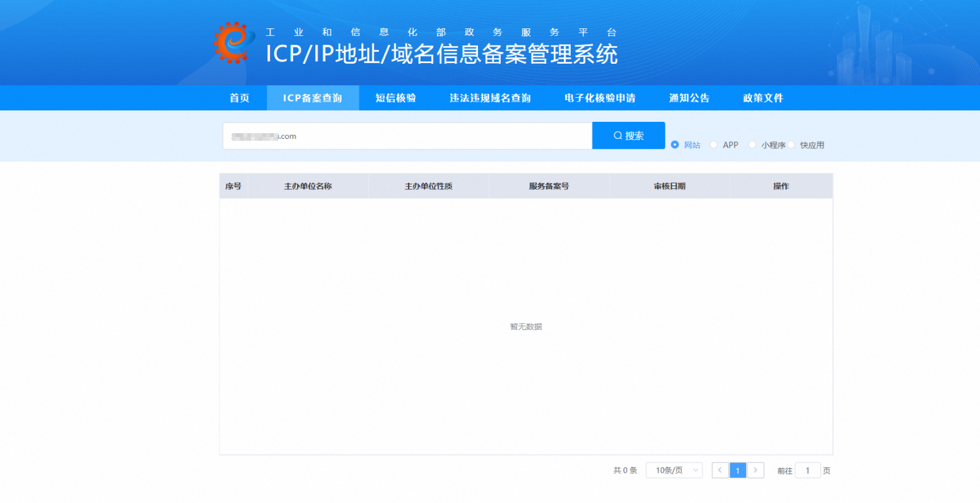This screenshot has height=503, width=980.
Task: Click the gear-shaped MIIT logo
Action: (x=234, y=42)
